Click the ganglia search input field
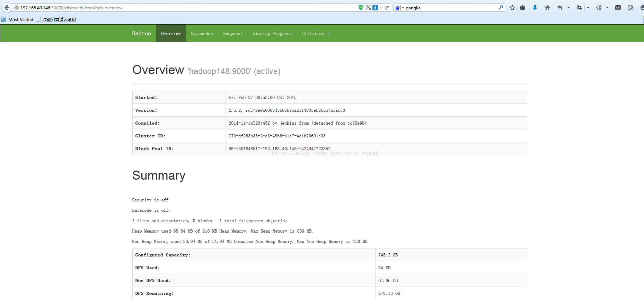644x299 pixels. point(450,8)
